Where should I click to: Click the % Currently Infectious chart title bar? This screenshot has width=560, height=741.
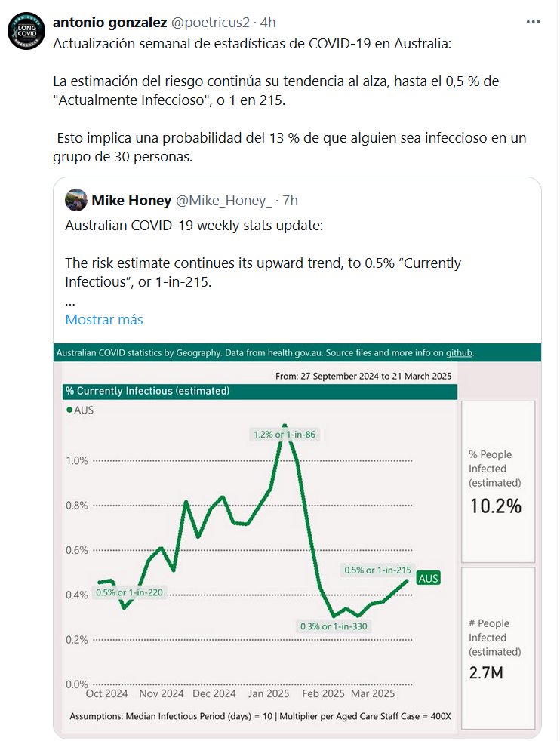coord(260,392)
